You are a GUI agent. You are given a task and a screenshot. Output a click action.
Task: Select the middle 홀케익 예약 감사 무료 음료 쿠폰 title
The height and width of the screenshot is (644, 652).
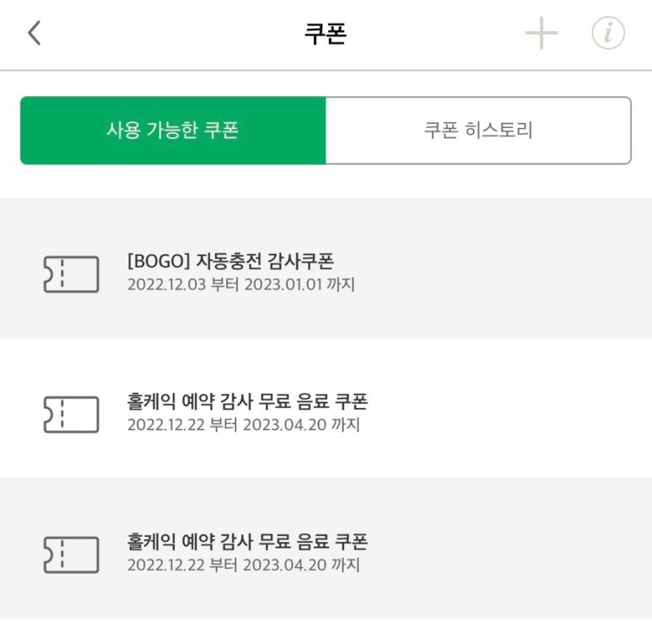point(247,401)
